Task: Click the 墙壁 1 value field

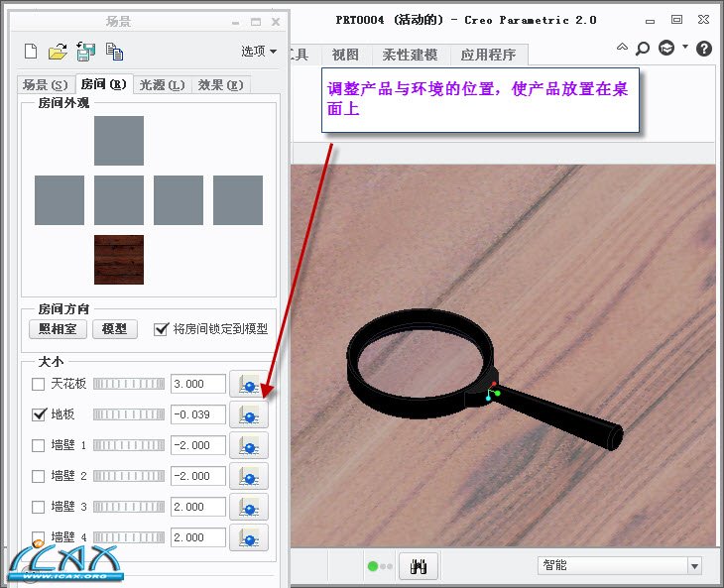Action: point(198,445)
